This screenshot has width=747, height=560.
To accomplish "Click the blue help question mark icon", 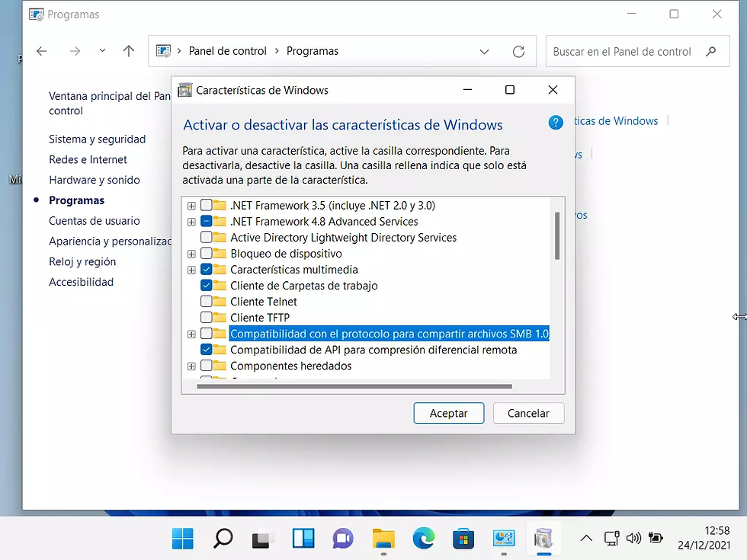I will [x=556, y=123].
